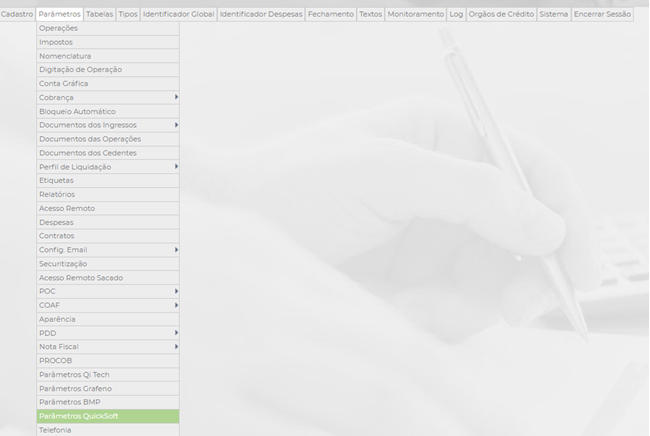Image resolution: width=650 pixels, height=436 pixels.
Task: Expand the Cobrança submenu
Action: (x=107, y=97)
